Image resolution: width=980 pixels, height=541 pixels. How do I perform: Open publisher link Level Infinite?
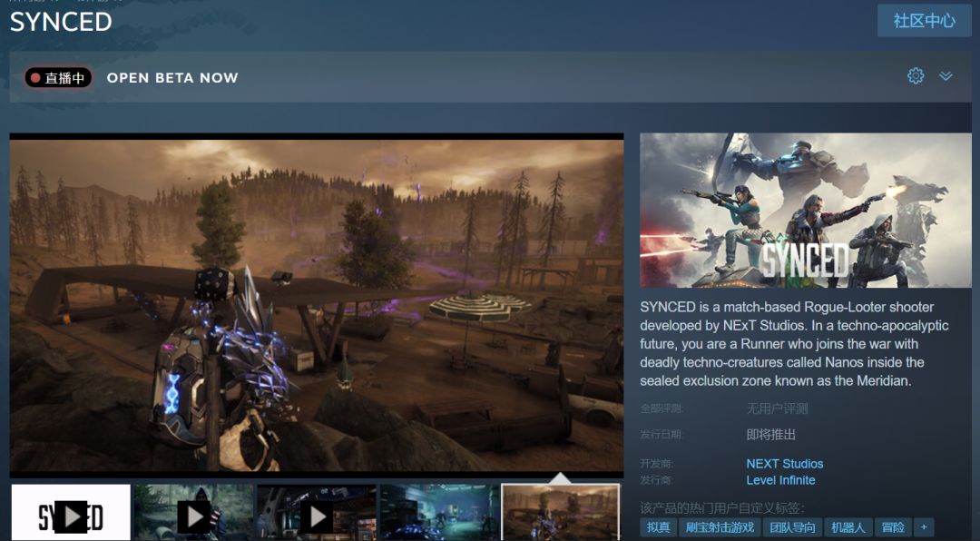point(780,480)
